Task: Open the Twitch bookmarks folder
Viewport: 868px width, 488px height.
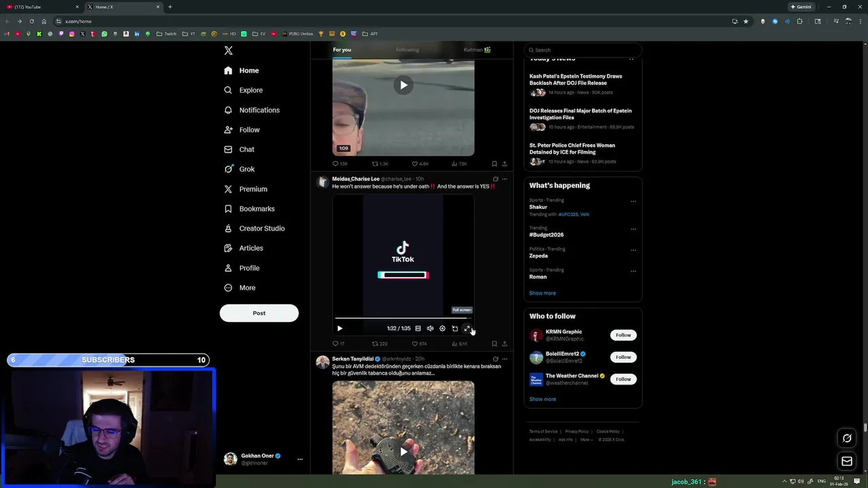Action: [x=166, y=34]
